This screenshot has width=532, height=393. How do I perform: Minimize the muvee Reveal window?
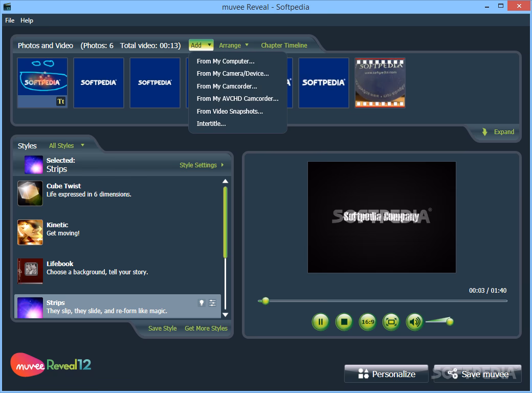[x=487, y=7]
